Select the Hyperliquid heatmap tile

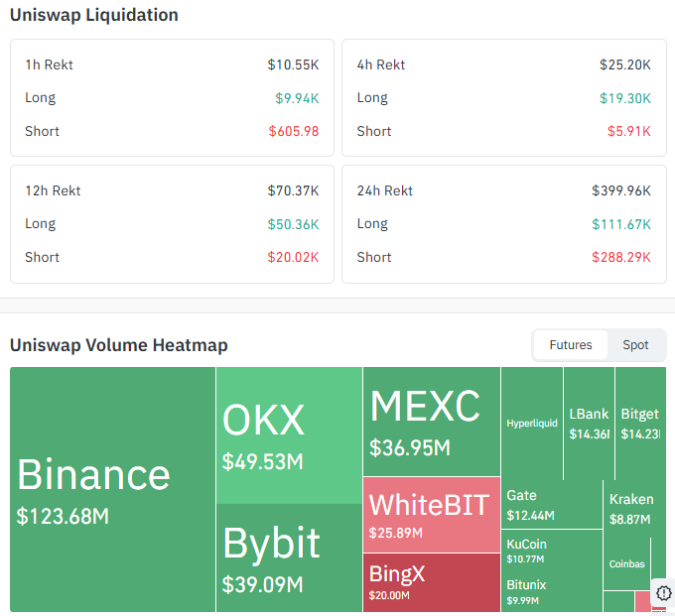coord(532,424)
